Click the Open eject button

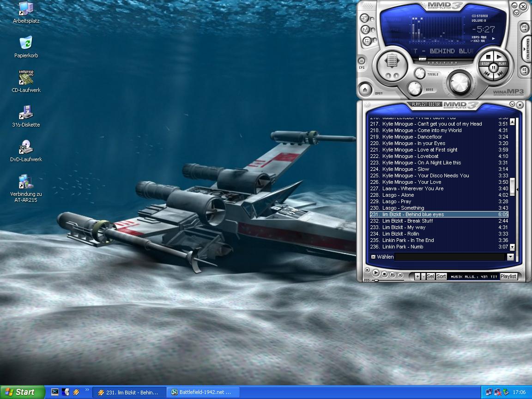click(365, 90)
